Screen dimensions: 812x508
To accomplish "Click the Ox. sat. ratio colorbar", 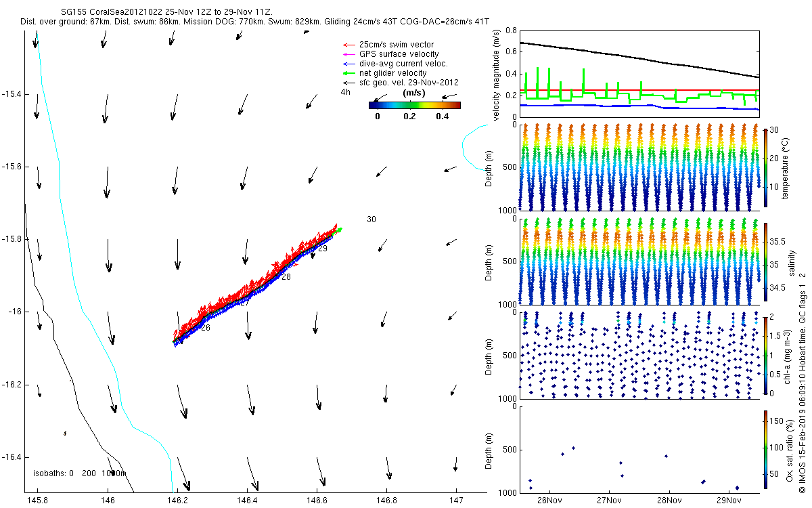I will tap(765, 449).
